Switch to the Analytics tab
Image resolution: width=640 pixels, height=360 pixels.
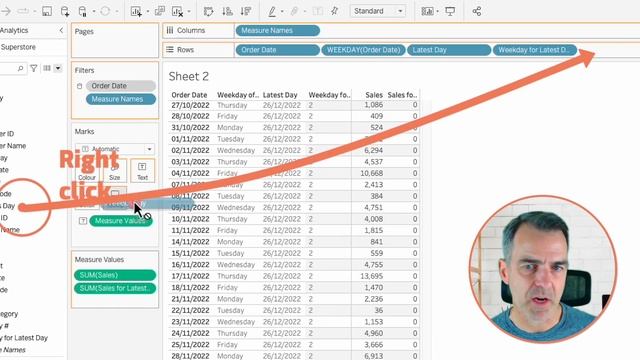pos(14,30)
